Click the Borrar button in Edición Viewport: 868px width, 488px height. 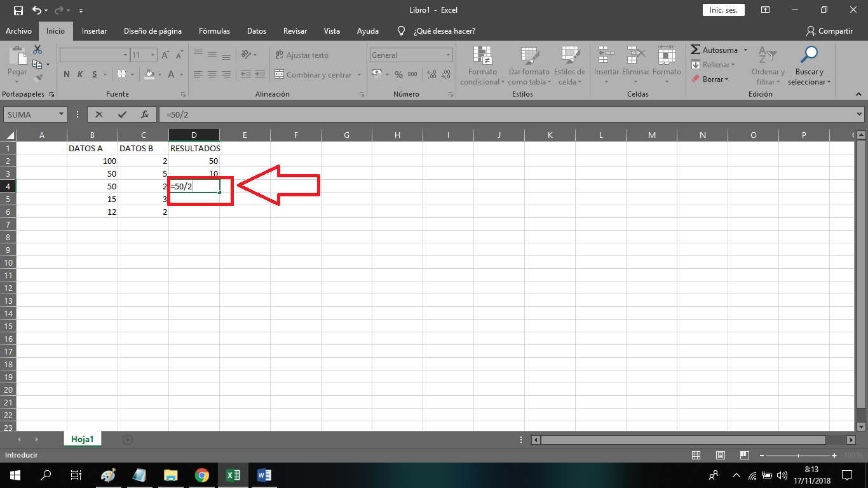(710, 79)
